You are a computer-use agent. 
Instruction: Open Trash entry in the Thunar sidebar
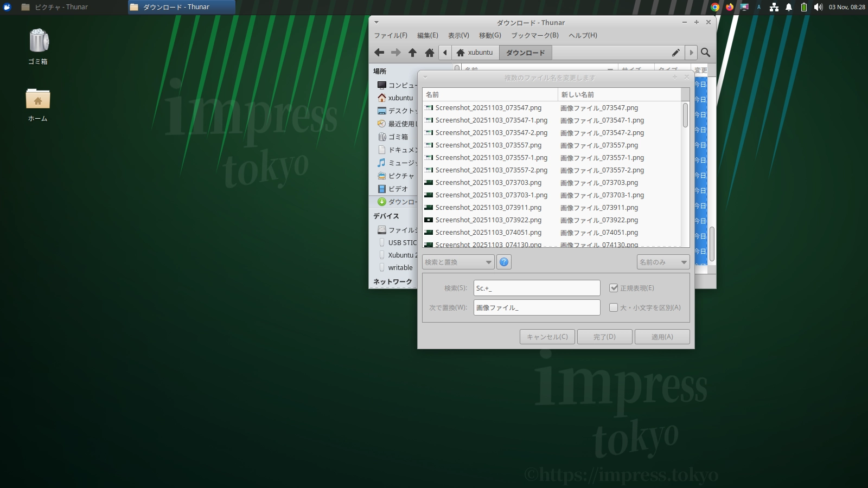pos(393,137)
